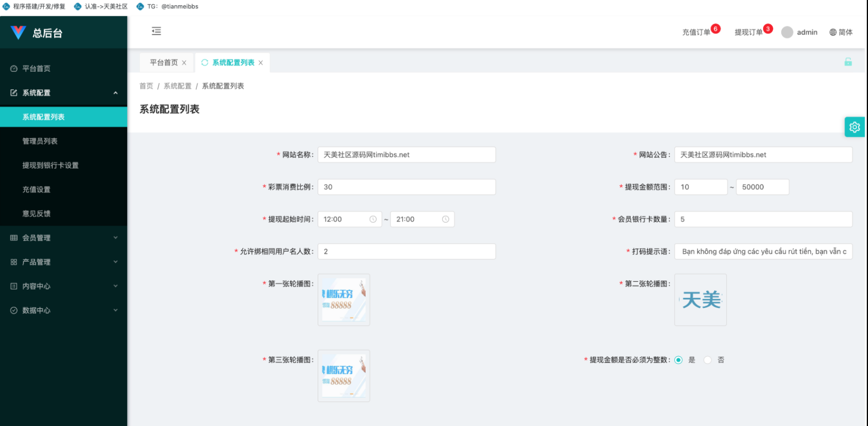Click the clock icon in 21:00 time field
The image size is (868, 426).
coord(445,219)
